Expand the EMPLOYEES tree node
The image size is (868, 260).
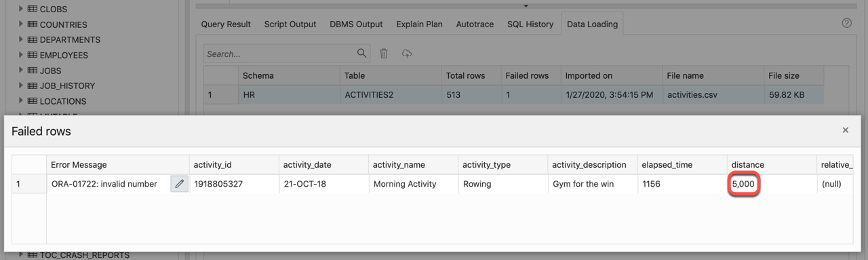coord(21,55)
